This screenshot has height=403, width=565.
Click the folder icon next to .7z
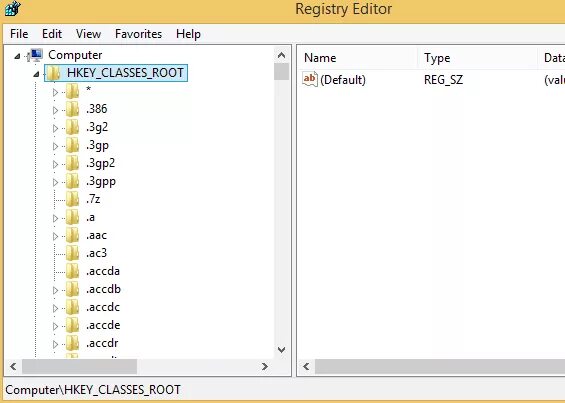(x=72, y=199)
